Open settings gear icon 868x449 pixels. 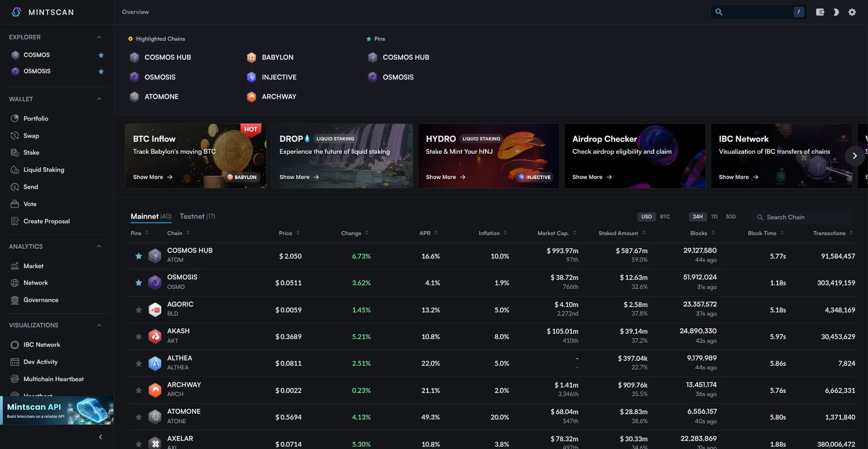point(852,12)
